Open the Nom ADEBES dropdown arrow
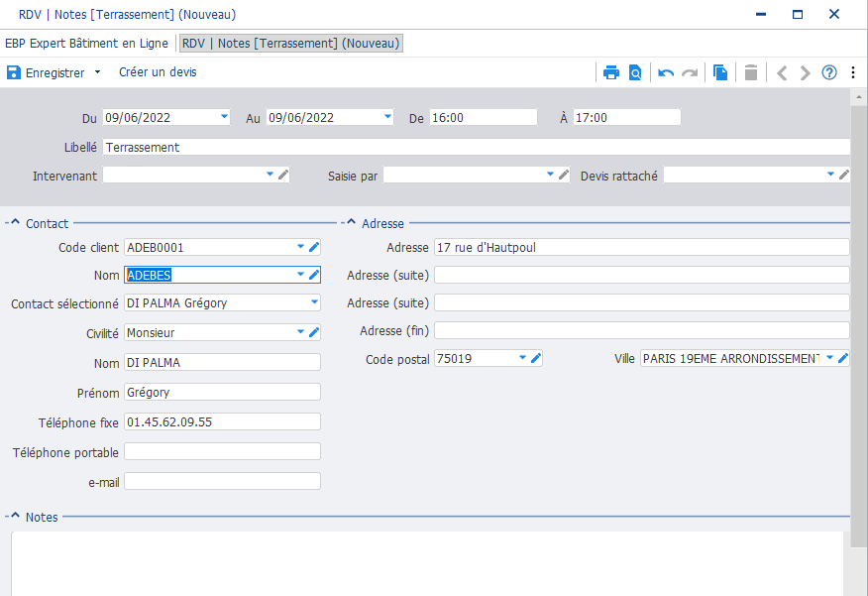This screenshot has width=868, height=596. coord(300,274)
